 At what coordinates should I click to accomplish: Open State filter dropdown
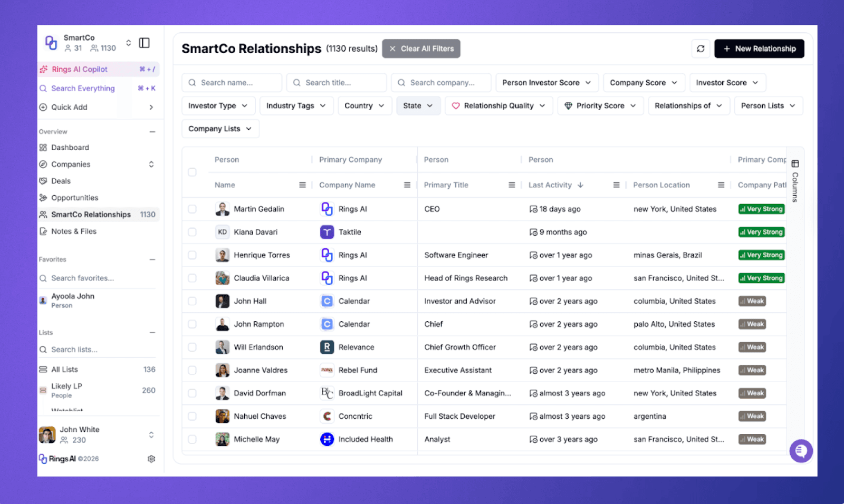[x=418, y=105]
